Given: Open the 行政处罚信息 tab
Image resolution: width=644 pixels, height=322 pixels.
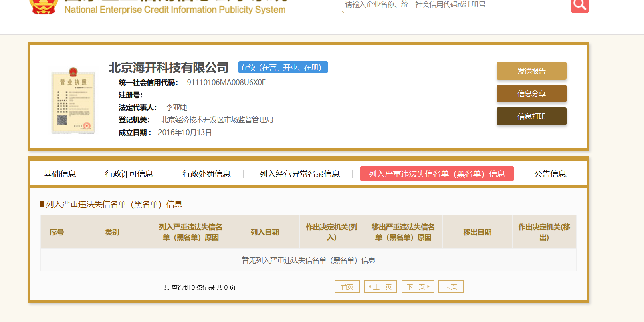Looking at the screenshot, I should click(206, 174).
